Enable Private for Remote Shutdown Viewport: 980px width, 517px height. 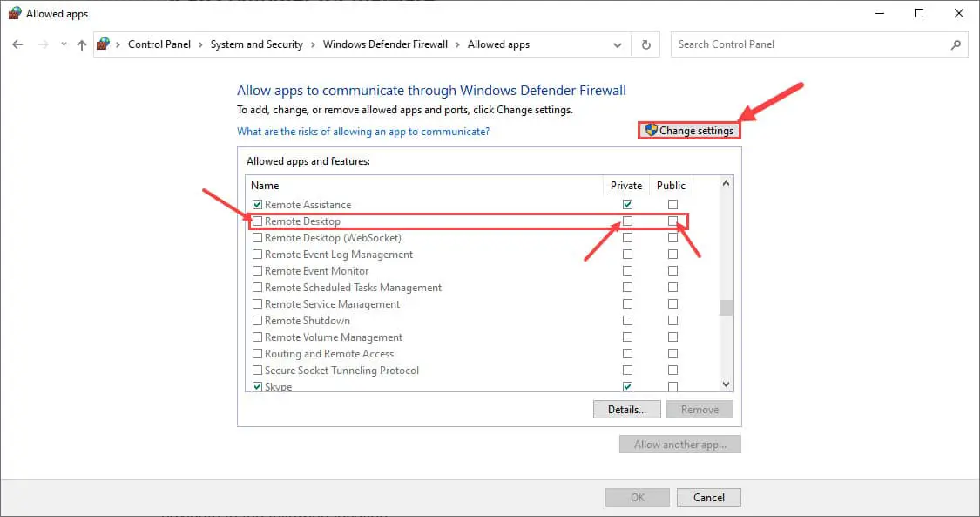point(627,321)
